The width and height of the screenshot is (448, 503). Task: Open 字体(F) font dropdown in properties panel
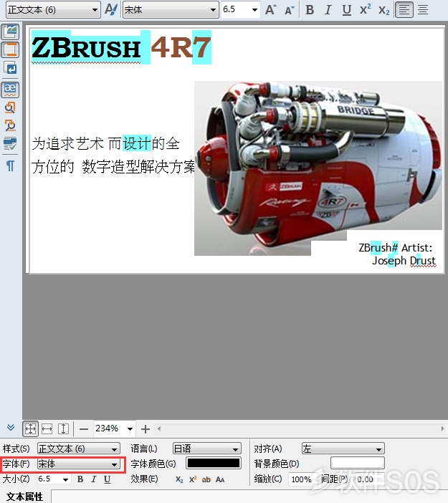click(79, 464)
